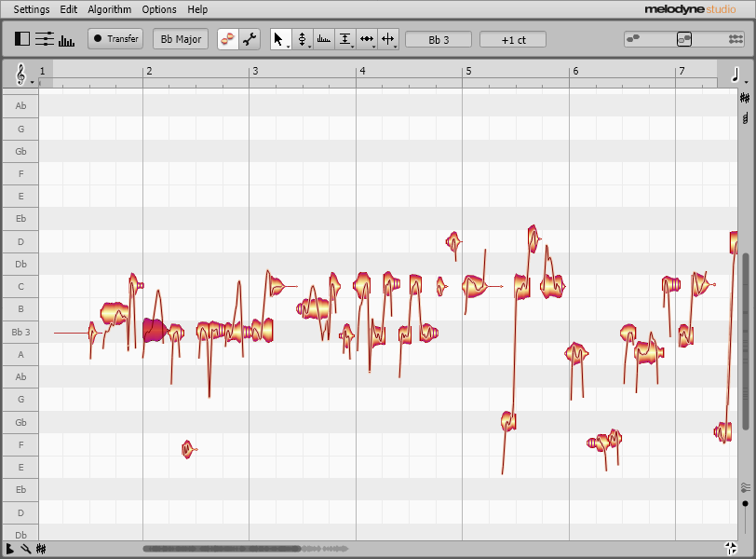Screen dimensions: 756x559
Task: Click the metronome icon at bottom left
Action: pyautogui.click(x=9, y=549)
